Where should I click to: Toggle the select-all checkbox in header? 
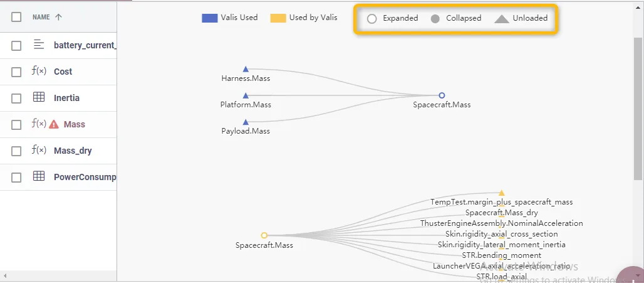[x=16, y=18]
